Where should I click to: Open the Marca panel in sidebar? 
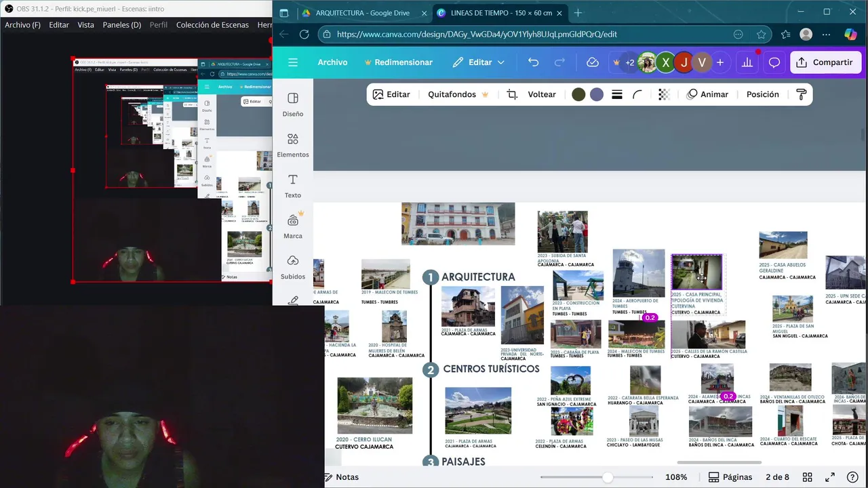tap(293, 227)
